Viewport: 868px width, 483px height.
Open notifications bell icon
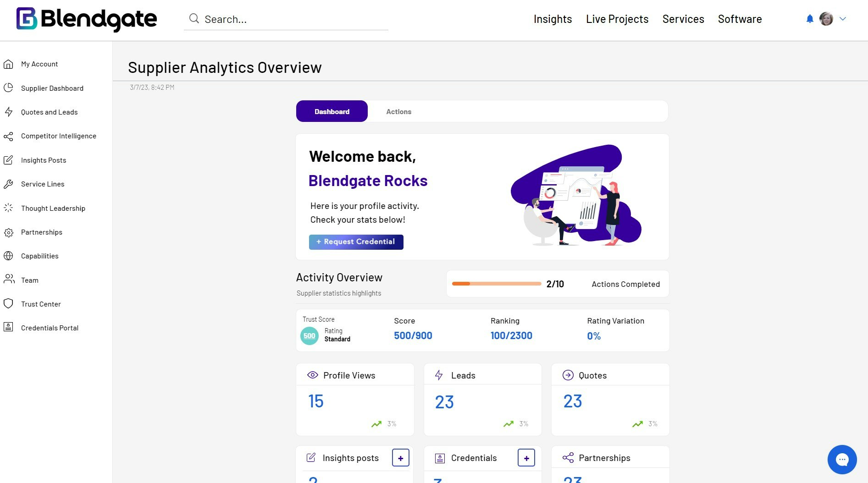[810, 19]
